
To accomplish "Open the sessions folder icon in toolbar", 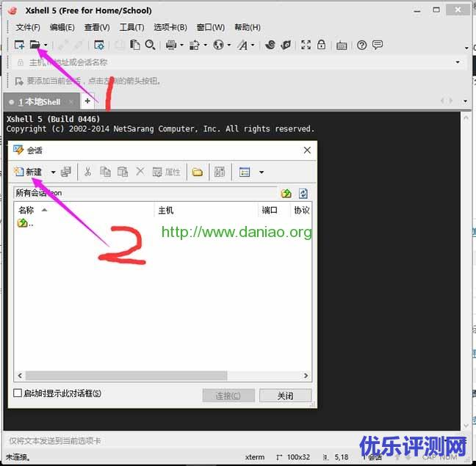I will [35, 45].
